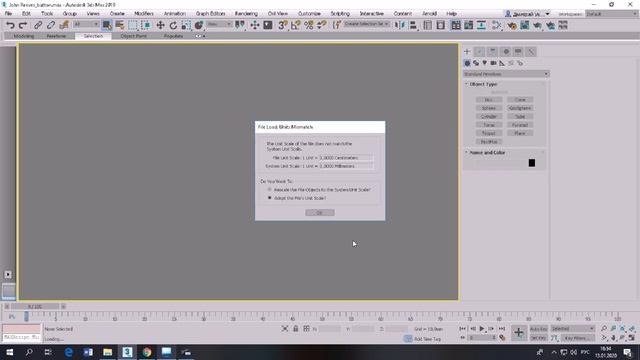Open the selection filter All dropdown
Viewport: 640px width, 360px height.
[86, 24]
